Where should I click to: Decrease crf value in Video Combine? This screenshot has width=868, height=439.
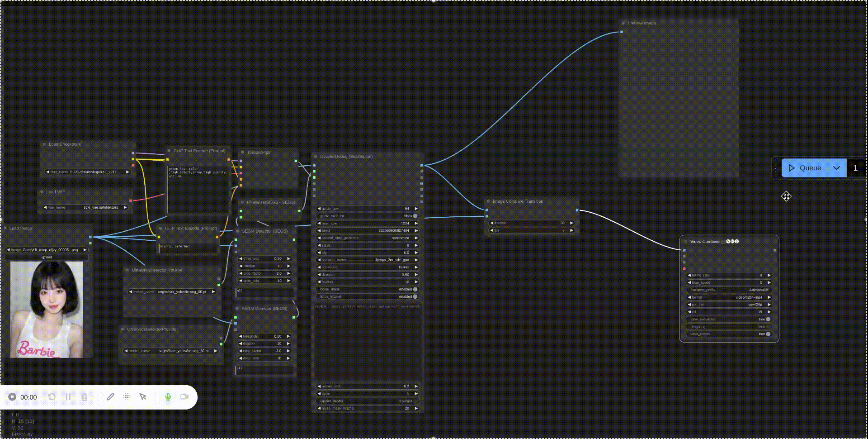(690, 312)
